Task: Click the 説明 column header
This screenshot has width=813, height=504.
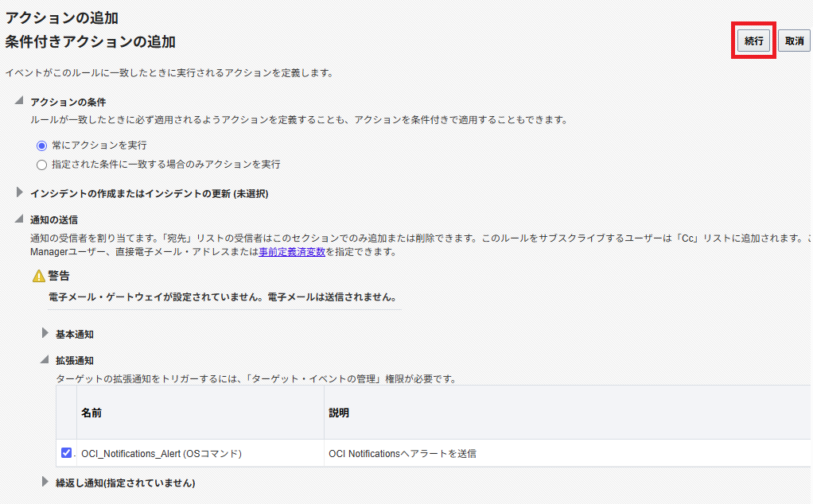Action: pos(339,413)
